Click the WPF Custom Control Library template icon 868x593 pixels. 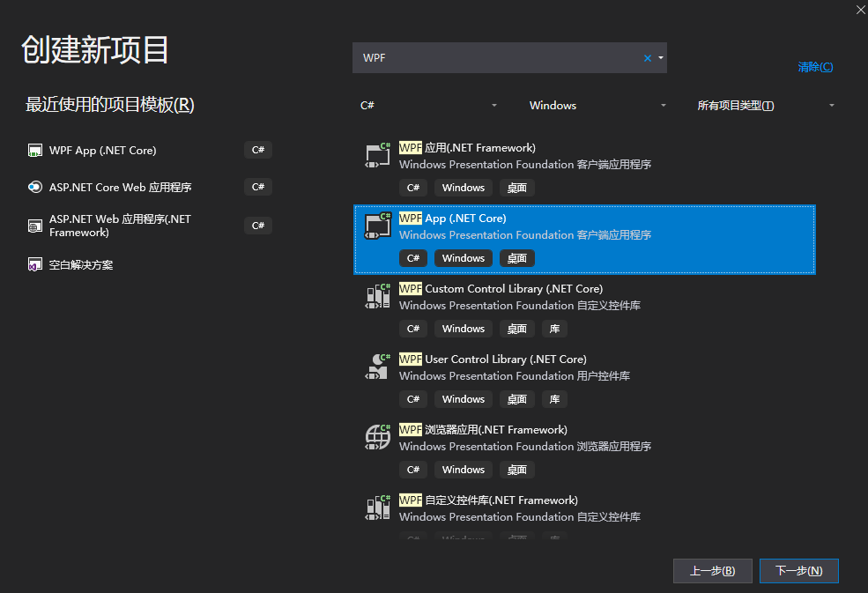point(378,296)
